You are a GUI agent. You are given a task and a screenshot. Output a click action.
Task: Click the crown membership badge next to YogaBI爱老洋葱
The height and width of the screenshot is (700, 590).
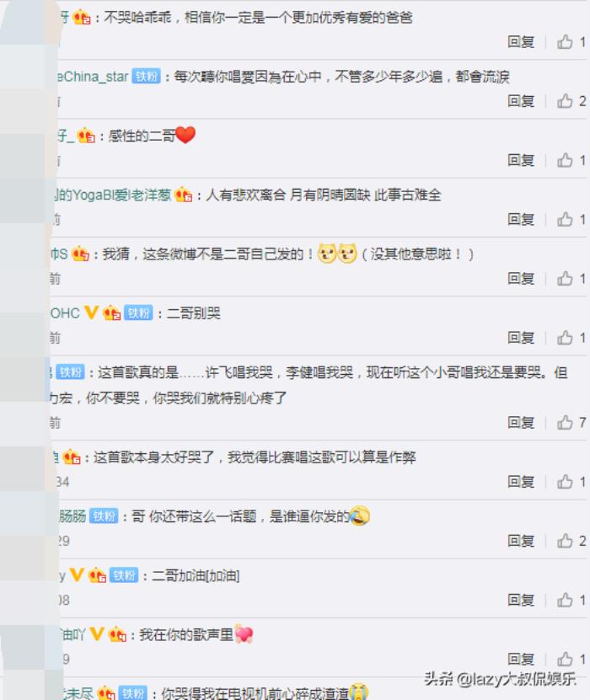pyautogui.click(x=183, y=195)
